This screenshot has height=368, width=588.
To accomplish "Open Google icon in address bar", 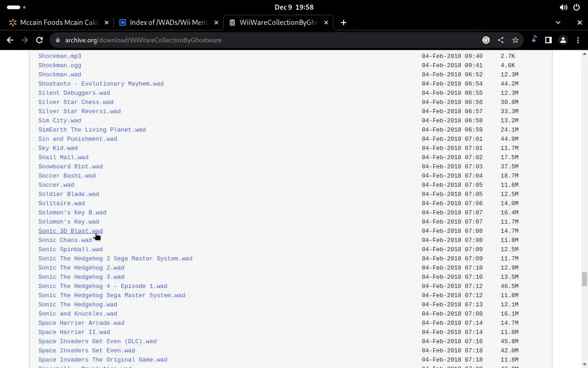I will pos(486,40).
